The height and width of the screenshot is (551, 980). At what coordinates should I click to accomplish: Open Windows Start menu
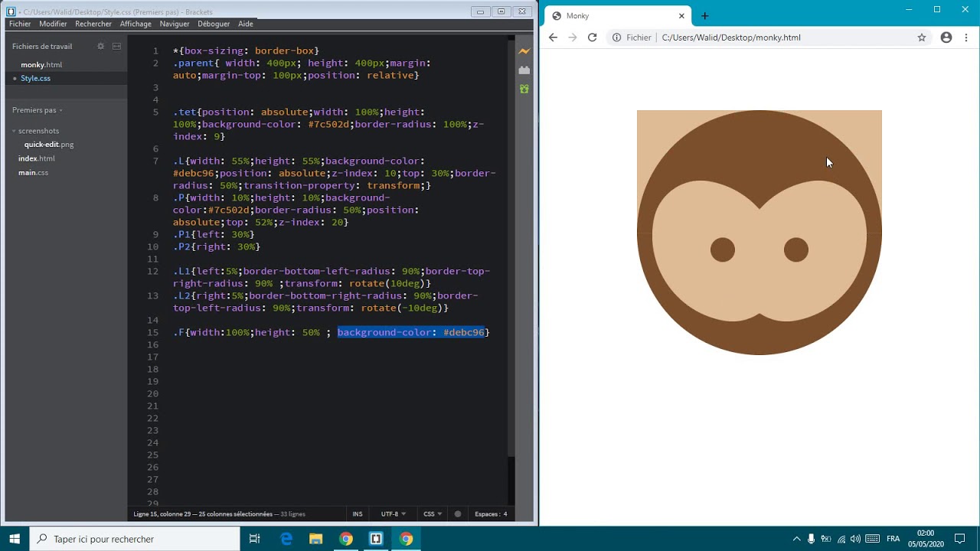[15, 539]
